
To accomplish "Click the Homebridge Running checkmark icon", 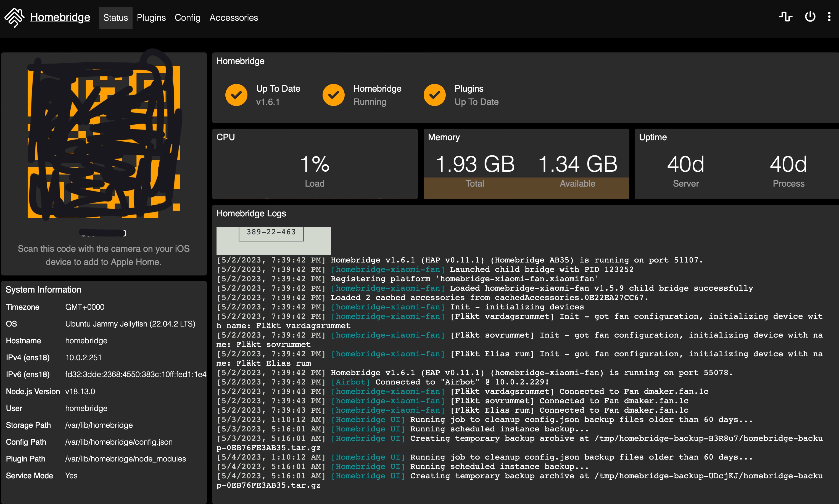I will click(334, 95).
